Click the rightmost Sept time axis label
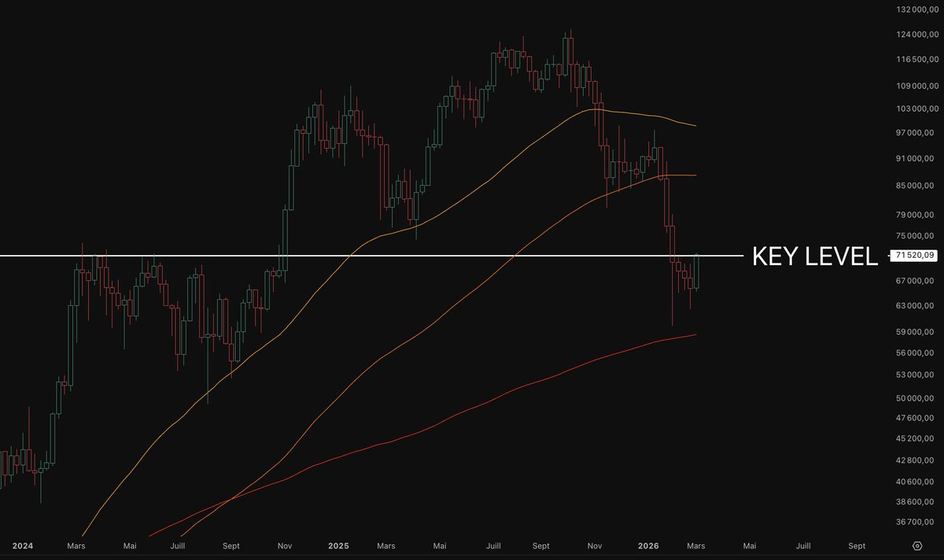Image resolution: width=944 pixels, height=560 pixels. (857, 546)
